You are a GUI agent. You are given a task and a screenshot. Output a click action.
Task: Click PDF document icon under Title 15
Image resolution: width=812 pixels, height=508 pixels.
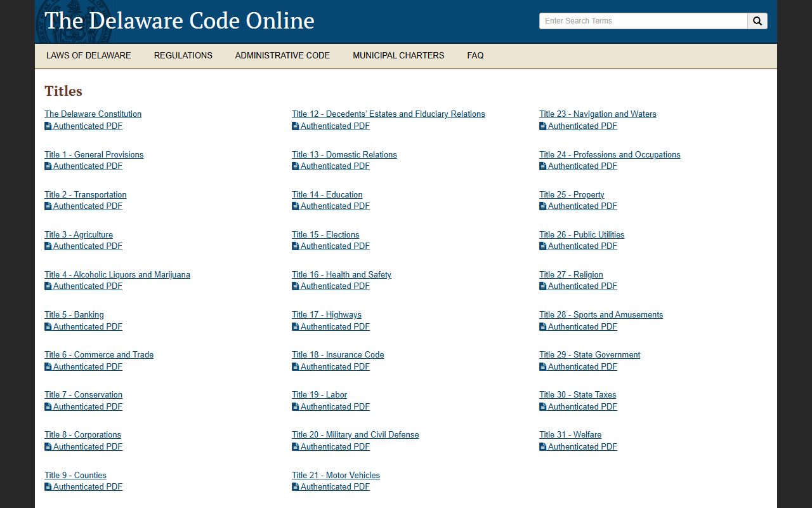click(x=296, y=246)
